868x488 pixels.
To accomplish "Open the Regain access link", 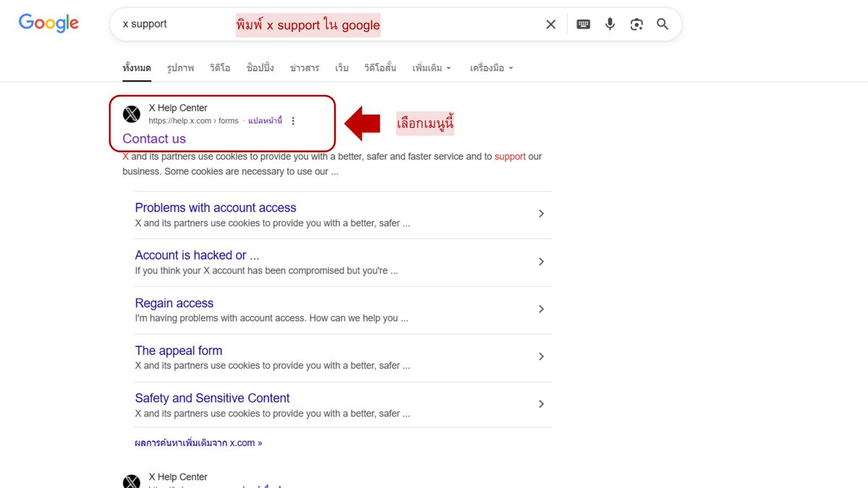I will coord(174,303).
